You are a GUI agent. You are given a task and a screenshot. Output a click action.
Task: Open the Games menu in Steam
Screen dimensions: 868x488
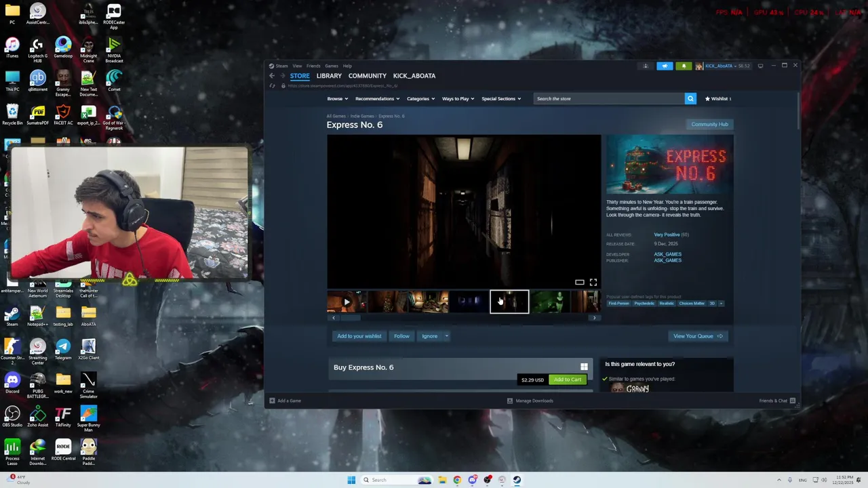coord(332,66)
